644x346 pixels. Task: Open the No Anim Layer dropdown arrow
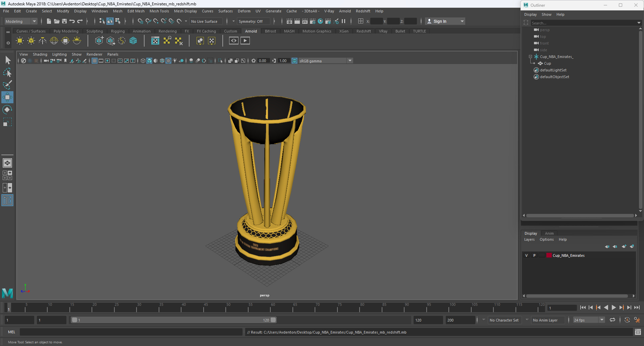coord(527,320)
